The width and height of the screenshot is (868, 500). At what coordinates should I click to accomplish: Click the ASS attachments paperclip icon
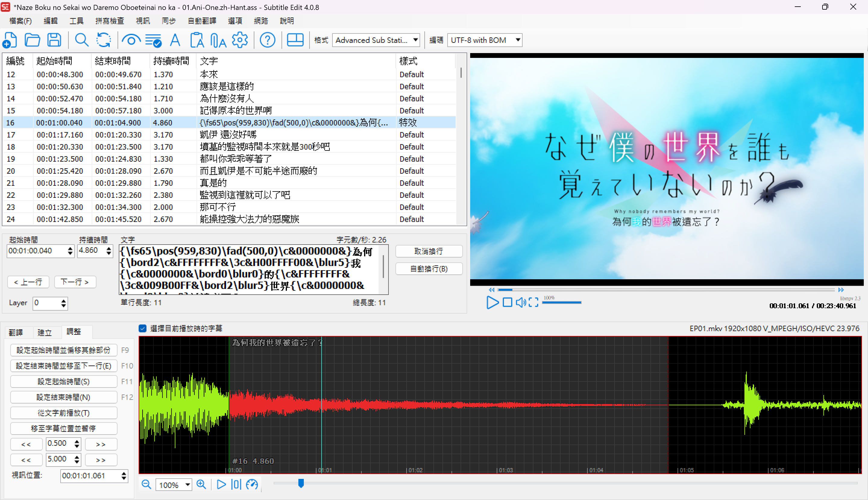(218, 40)
